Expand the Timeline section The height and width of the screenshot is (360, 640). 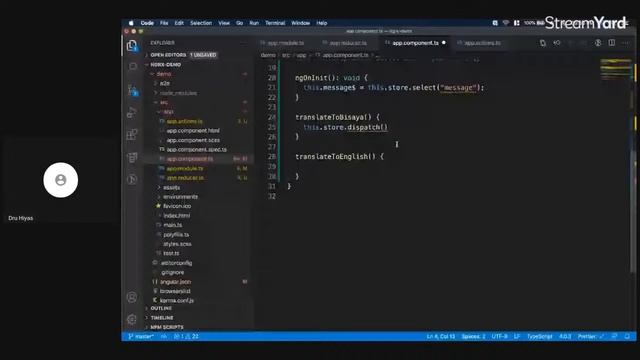click(162, 318)
